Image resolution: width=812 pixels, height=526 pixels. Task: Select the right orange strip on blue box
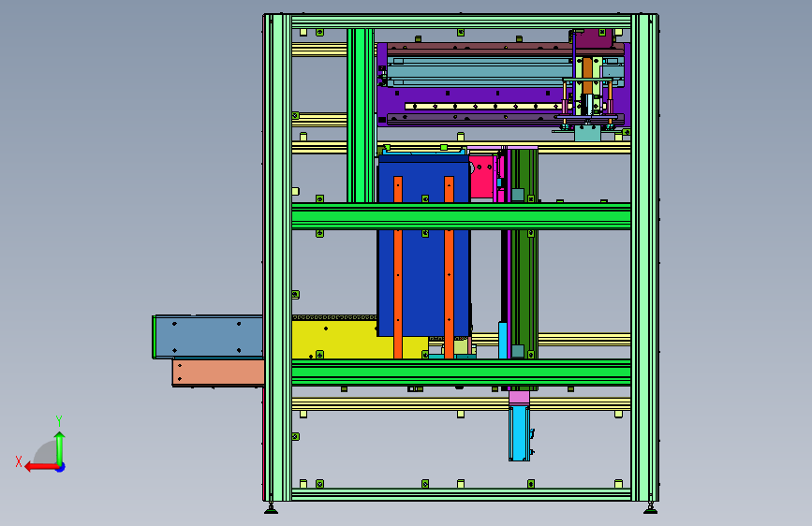[449, 267]
